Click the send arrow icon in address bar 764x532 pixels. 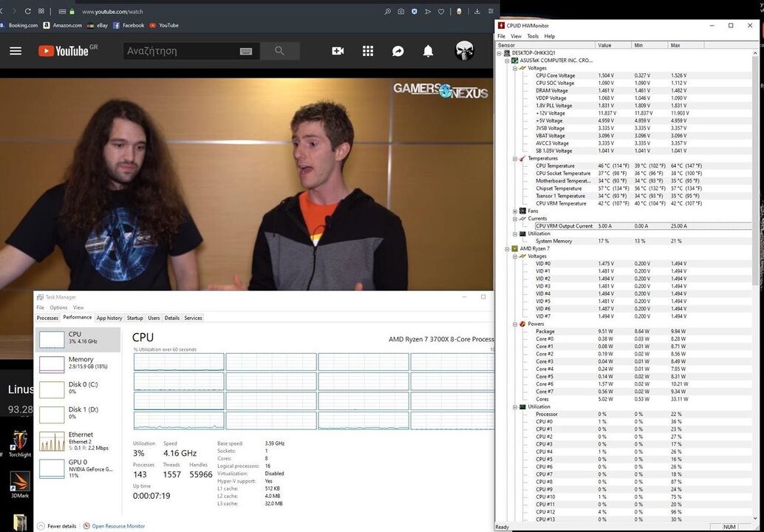(428, 11)
